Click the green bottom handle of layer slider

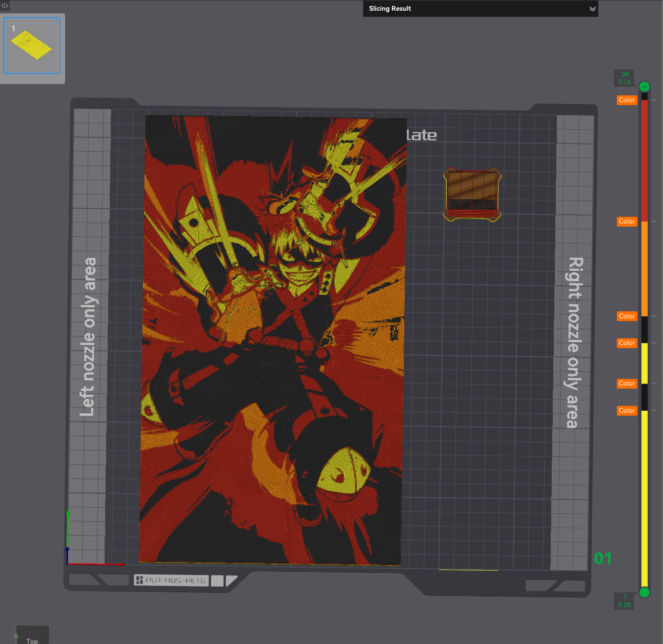pyautogui.click(x=645, y=593)
